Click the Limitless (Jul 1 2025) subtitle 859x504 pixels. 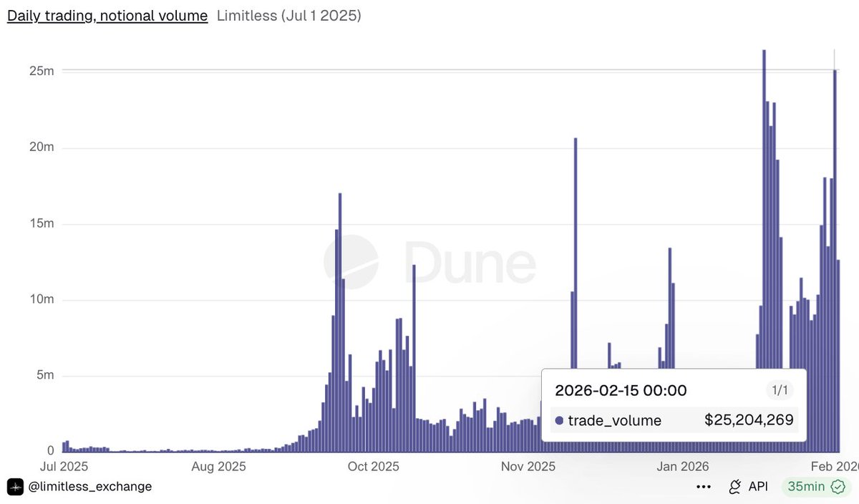pyautogui.click(x=288, y=15)
